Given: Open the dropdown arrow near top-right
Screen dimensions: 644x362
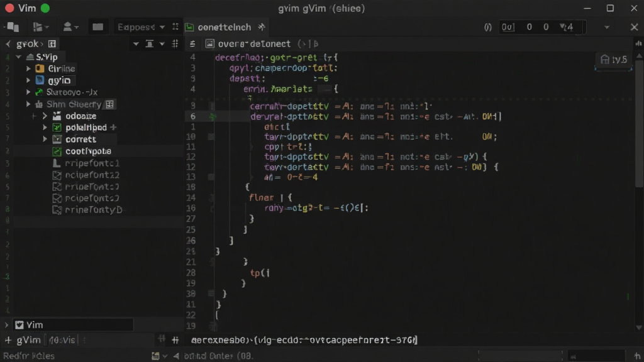Looking at the screenshot, I should point(607,28).
